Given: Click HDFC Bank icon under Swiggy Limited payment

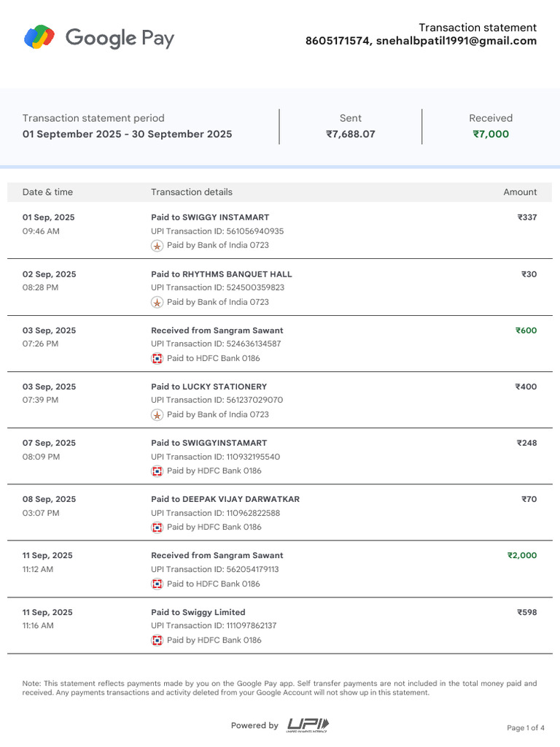Looking at the screenshot, I should tap(157, 640).
